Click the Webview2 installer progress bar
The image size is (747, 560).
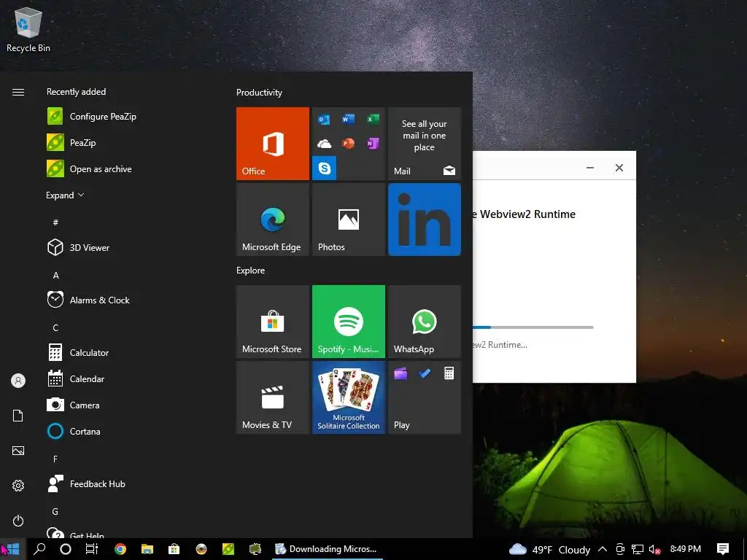coord(533,327)
